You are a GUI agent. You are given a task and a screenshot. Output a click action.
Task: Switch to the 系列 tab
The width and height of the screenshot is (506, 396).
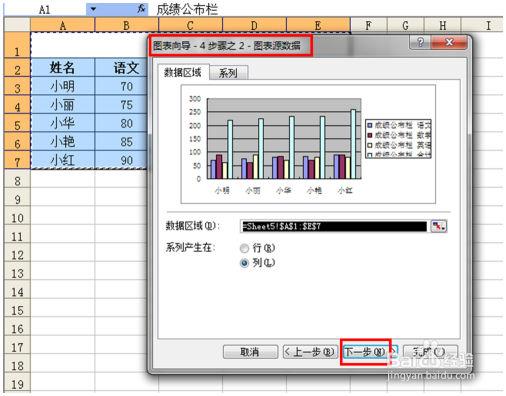click(228, 73)
